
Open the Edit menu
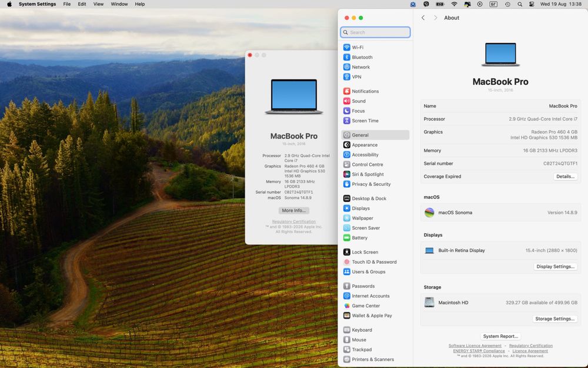click(82, 4)
